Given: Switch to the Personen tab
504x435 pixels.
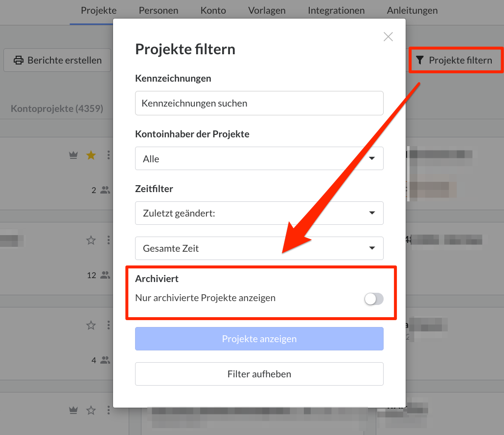Looking at the screenshot, I should tap(158, 10).
